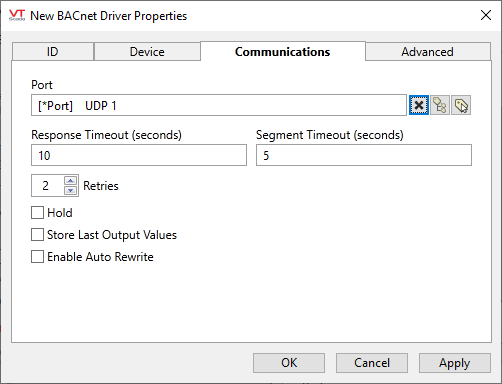
Task: Apply the driver property changes
Action: 455,363
